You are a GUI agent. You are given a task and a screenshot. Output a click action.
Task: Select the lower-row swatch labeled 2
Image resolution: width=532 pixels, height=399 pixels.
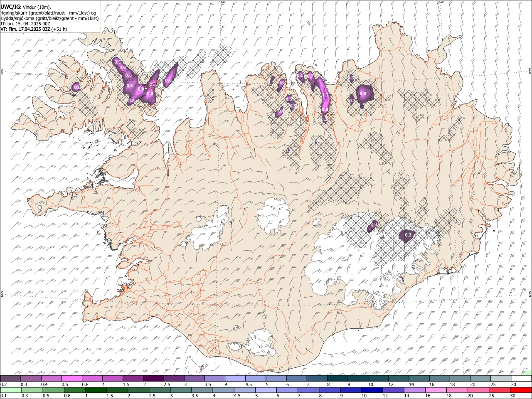click(x=138, y=390)
